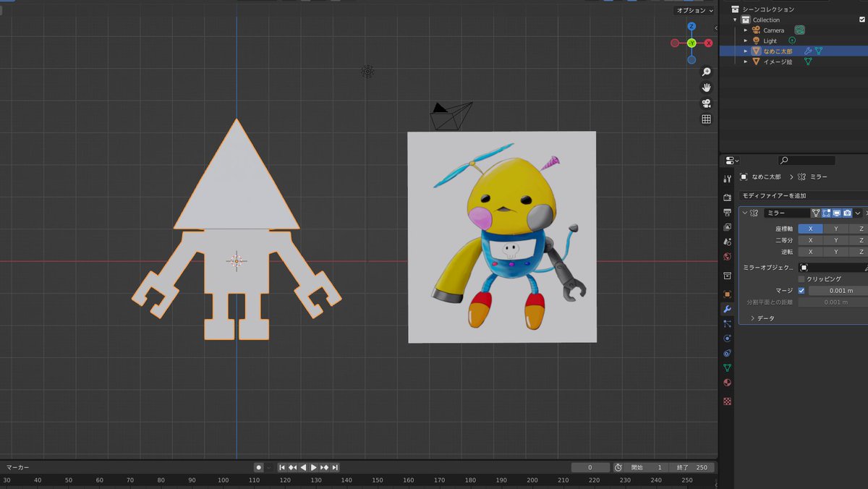The height and width of the screenshot is (489, 868).
Task: Jump to next keyframe
Action: click(x=325, y=467)
